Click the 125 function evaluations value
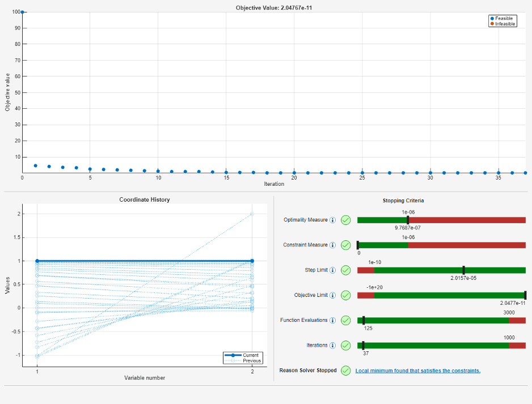This screenshot has height=404, width=532. click(x=368, y=328)
